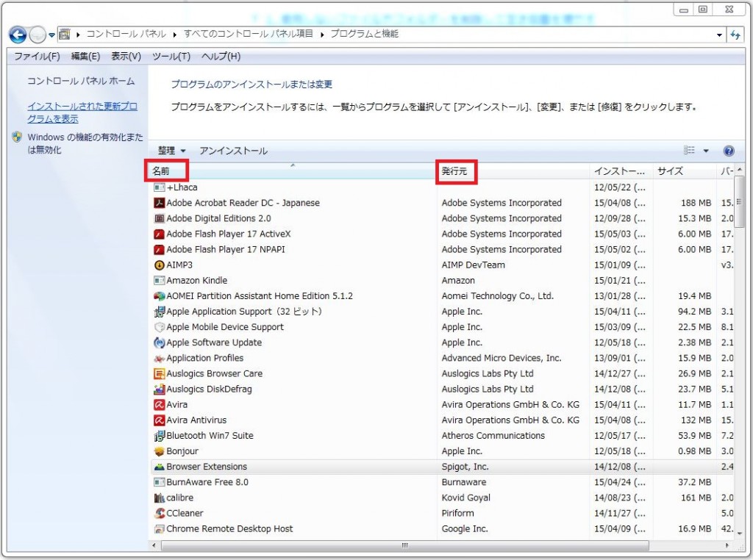Viewport: 753px width, 560px height.
Task: Click the BurnAware Free 8.0 icon
Action: coord(159,482)
